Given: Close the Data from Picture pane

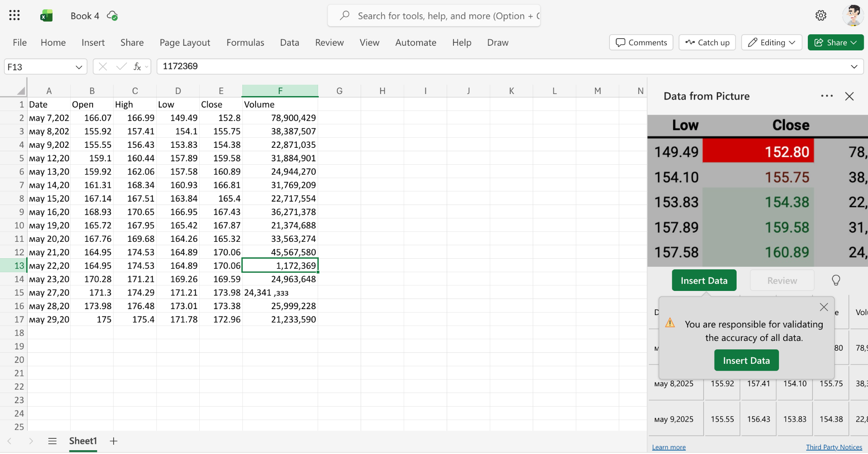Looking at the screenshot, I should (x=849, y=96).
